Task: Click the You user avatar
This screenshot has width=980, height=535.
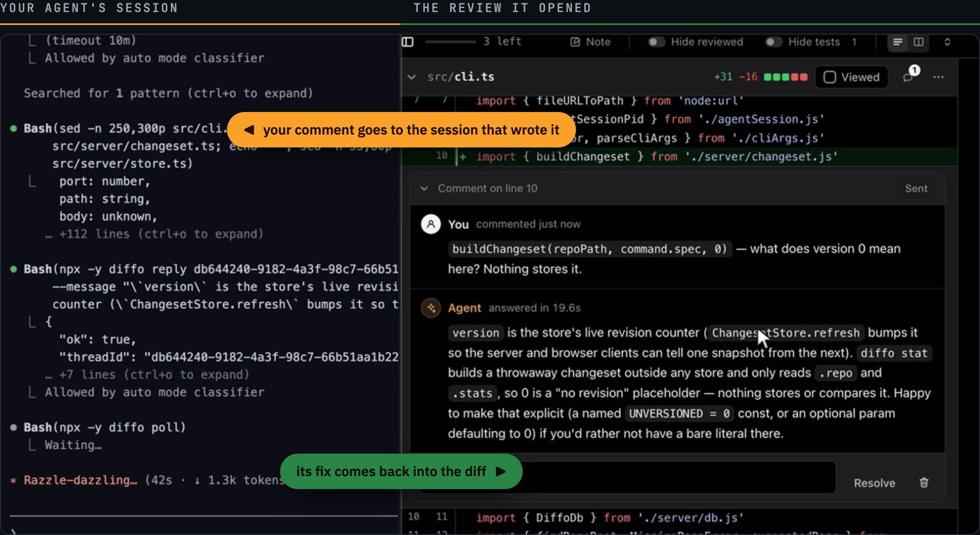Action: coord(431,224)
